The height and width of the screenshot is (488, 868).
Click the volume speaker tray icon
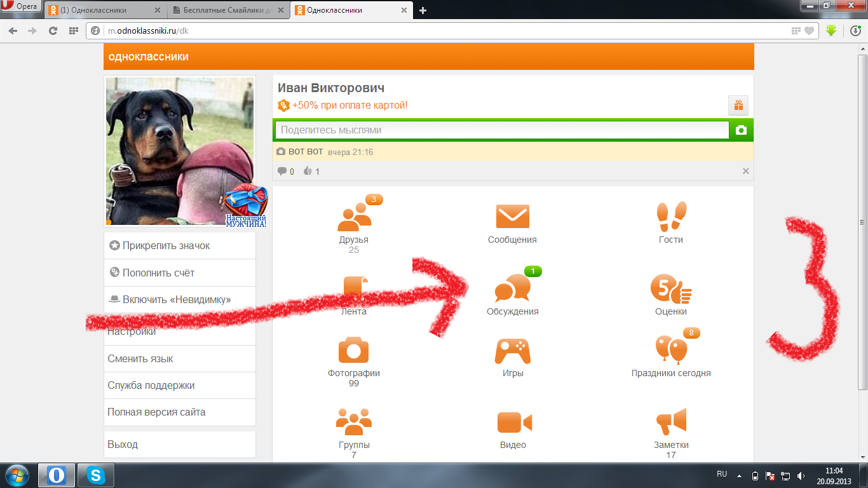(x=802, y=475)
